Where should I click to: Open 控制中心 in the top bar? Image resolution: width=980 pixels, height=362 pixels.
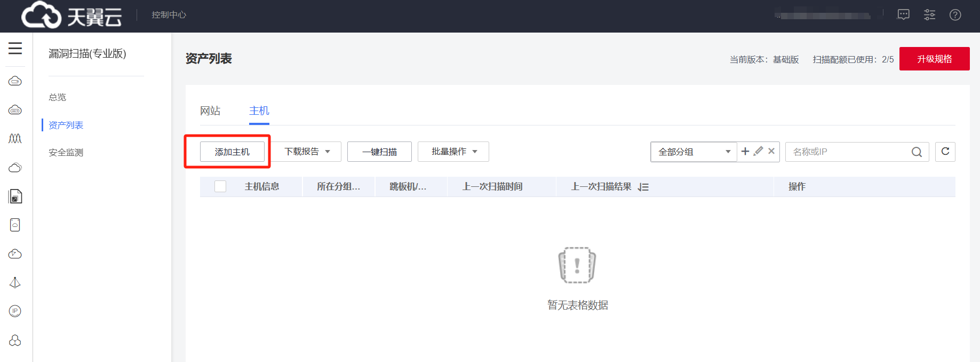[169, 15]
